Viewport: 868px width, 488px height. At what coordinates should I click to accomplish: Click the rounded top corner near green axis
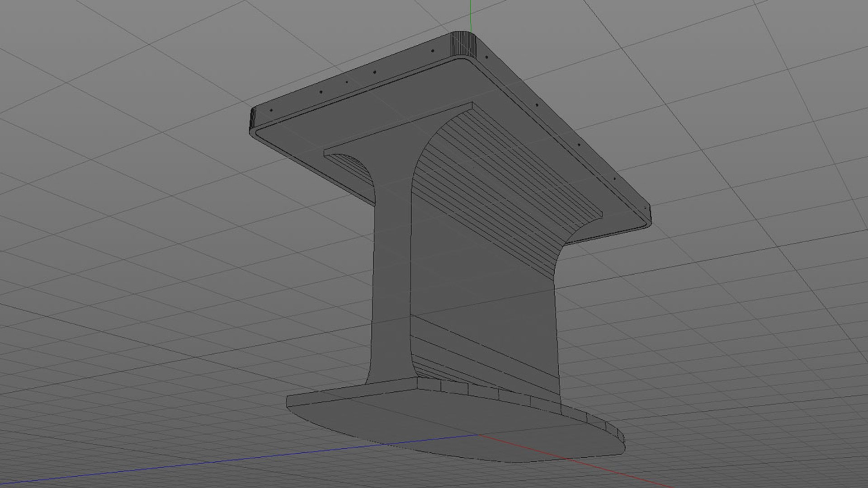[x=464, y=43]
